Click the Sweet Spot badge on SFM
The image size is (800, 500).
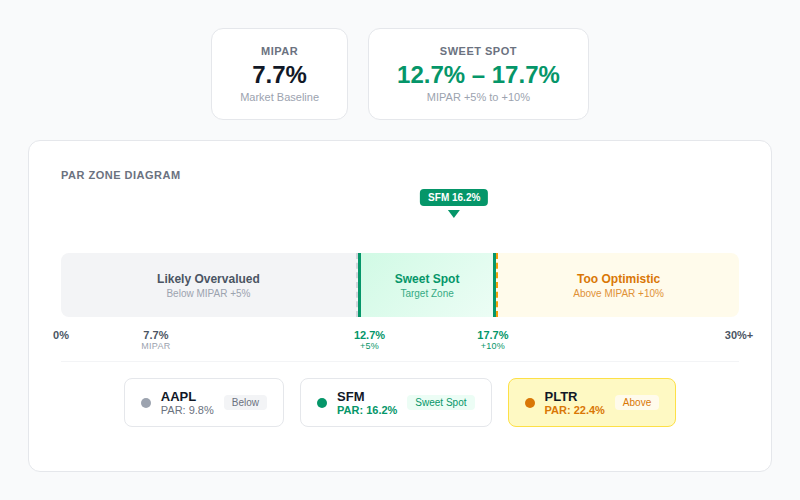pos(441,403)
